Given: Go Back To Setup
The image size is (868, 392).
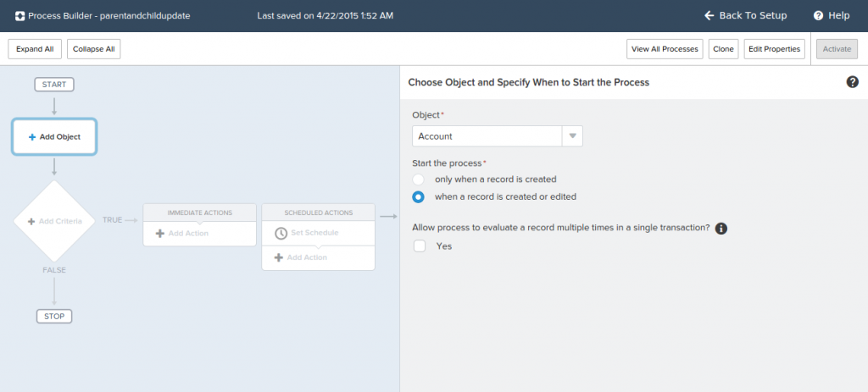Looking at the screenshot, I should (746, 15).
